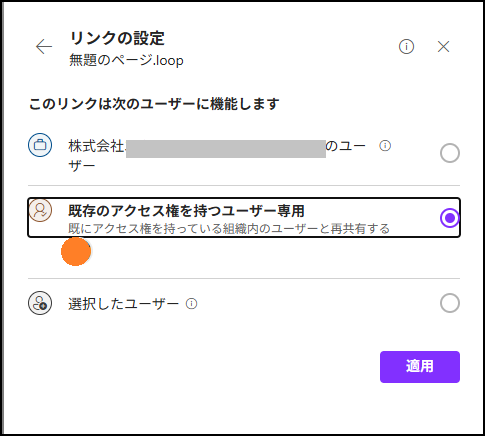Click the 既にアクセス権を持っている description text
The height and width of the screenshot is (436, 485).
click(x=229, y=229)
